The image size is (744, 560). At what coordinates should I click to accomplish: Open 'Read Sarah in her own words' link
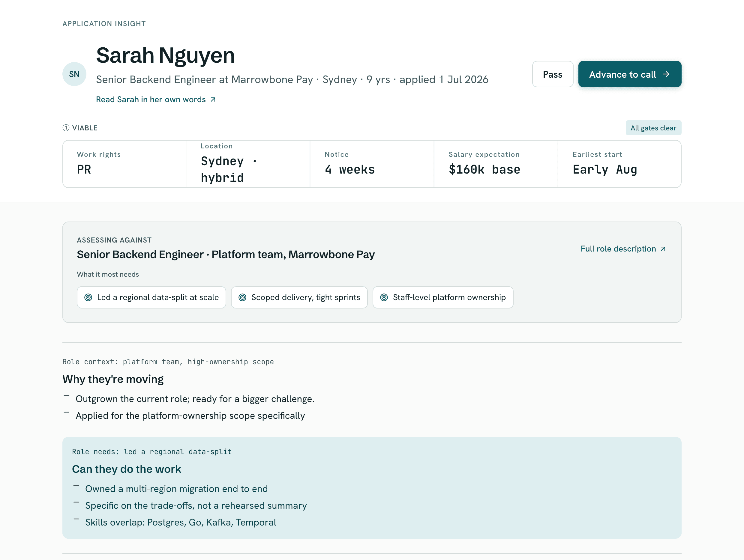pyautogui.click(x=156, y=100)
